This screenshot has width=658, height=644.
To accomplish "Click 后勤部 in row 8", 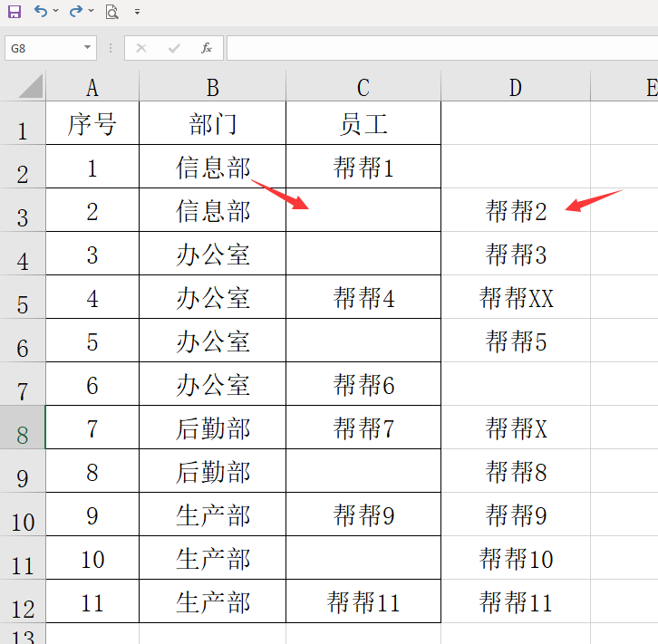I will tap(212, 428).
